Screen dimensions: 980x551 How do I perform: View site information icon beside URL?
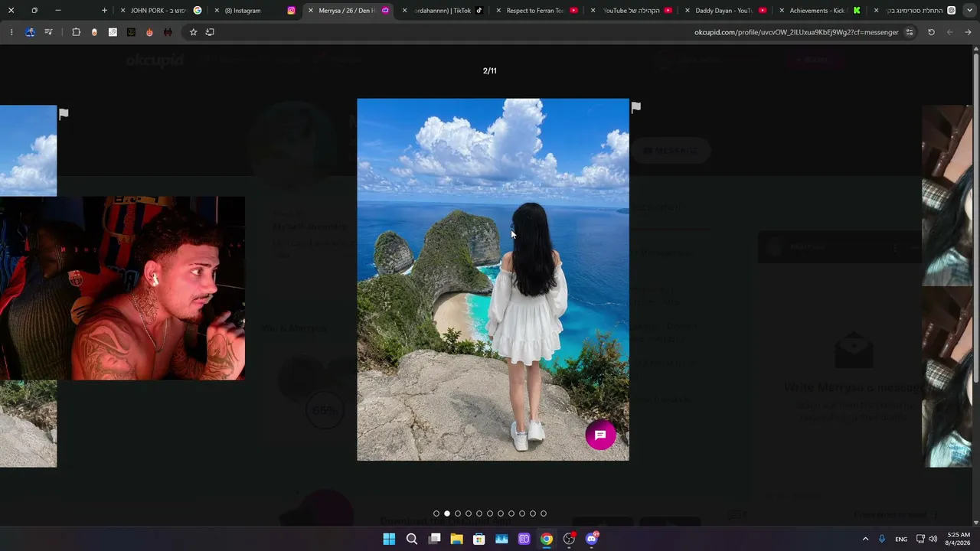[910, 32]
